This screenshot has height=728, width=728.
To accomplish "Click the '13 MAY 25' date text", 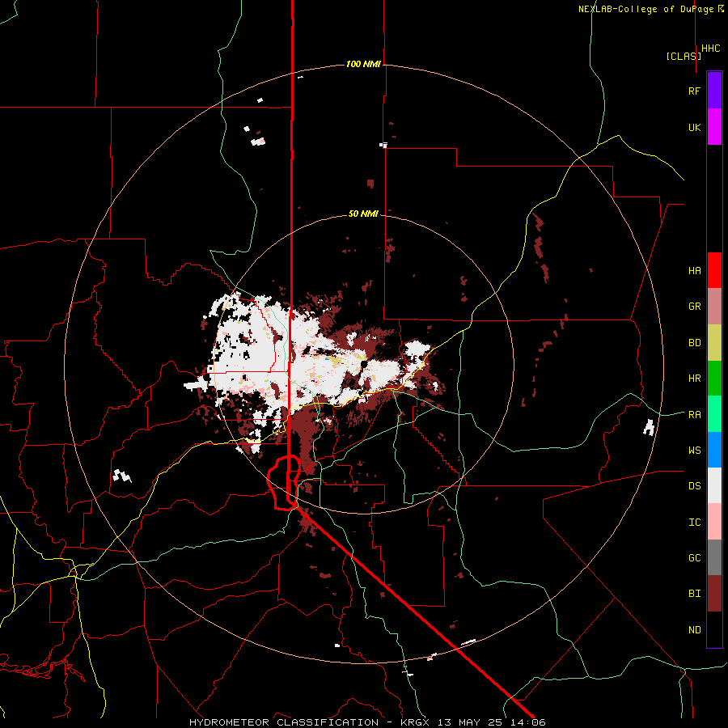I will pos(470,722).
